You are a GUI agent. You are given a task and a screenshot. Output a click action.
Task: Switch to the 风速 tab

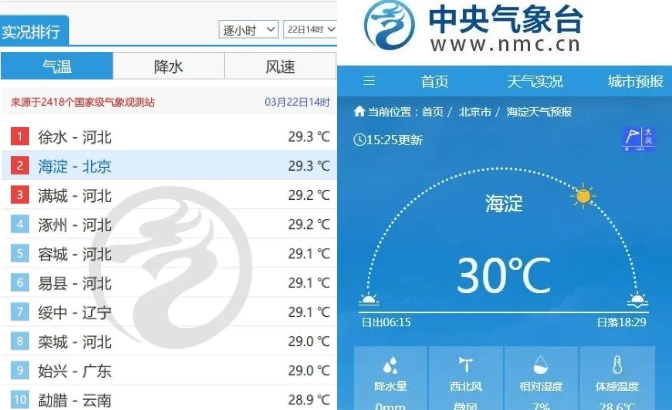[x=280, y=66]
